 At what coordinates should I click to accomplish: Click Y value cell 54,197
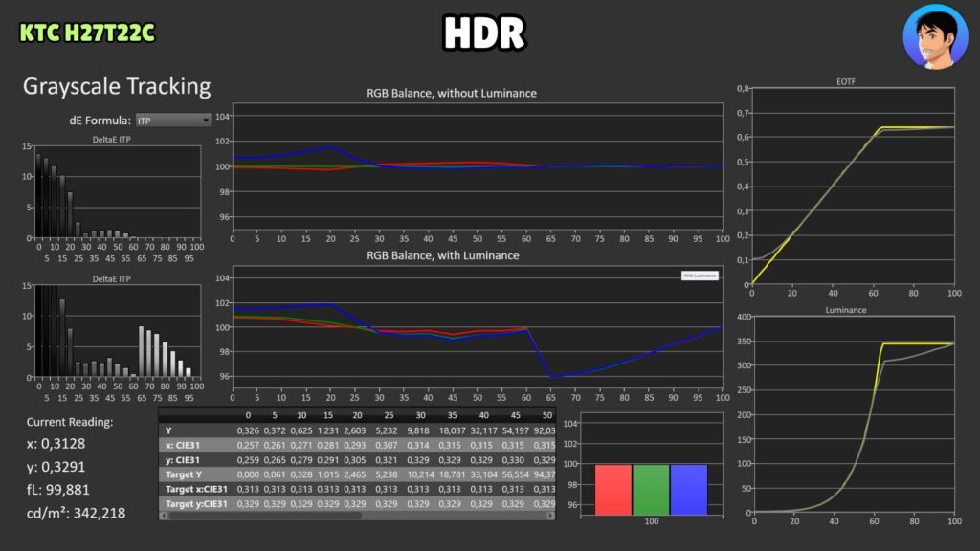click(x=516, y=430)
